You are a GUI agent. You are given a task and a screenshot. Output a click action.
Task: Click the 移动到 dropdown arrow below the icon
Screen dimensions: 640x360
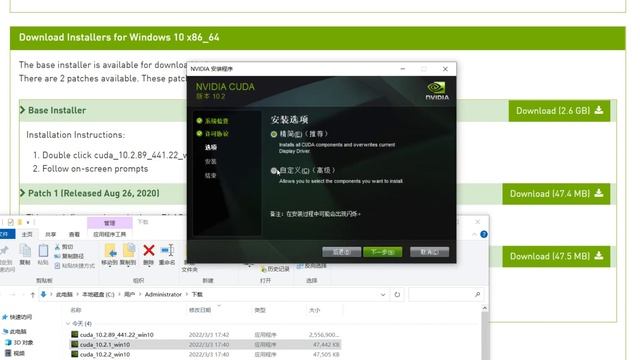coord(109,267)
